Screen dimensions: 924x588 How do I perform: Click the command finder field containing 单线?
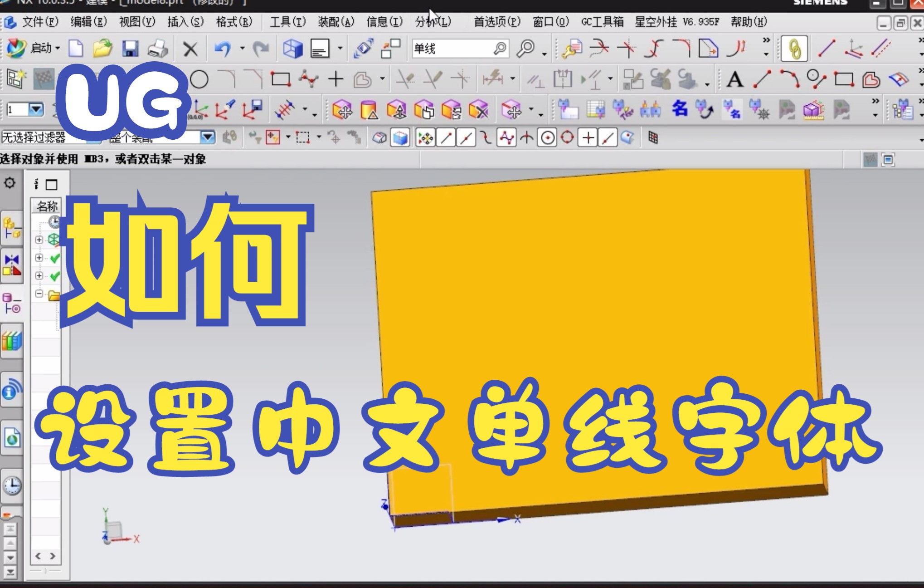(x=460, y=49)
